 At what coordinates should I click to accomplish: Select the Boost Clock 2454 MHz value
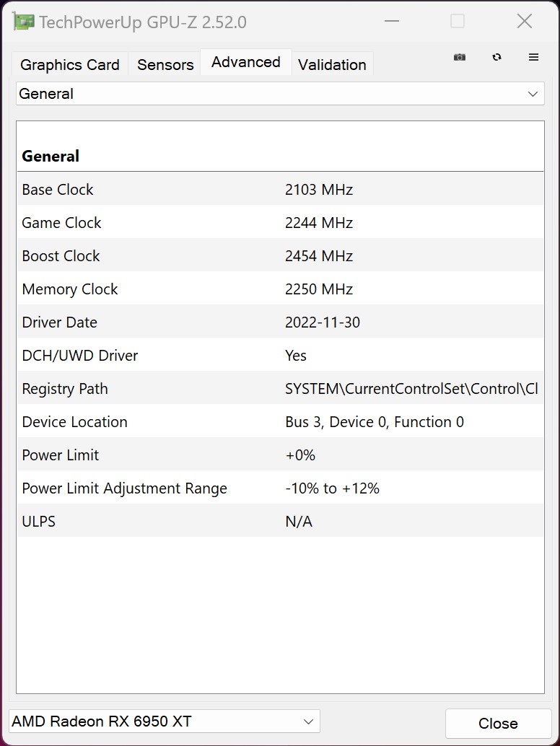pos(318,256)
